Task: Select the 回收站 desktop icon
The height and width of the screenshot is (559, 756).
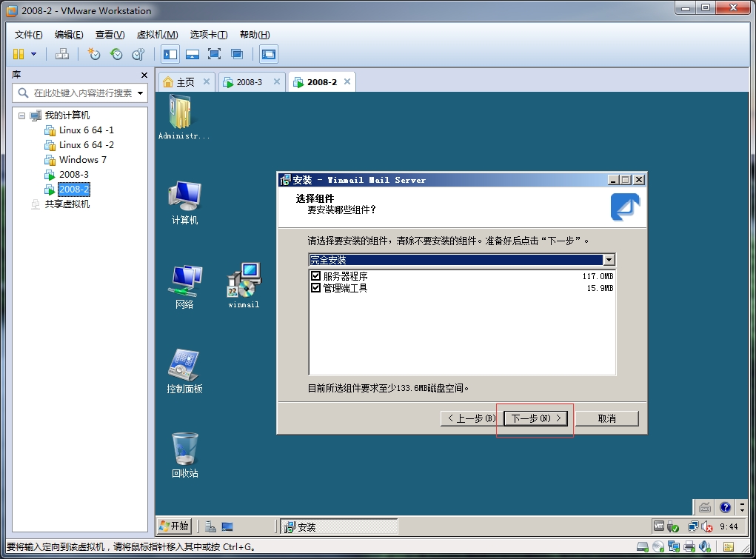Action: 184,455
